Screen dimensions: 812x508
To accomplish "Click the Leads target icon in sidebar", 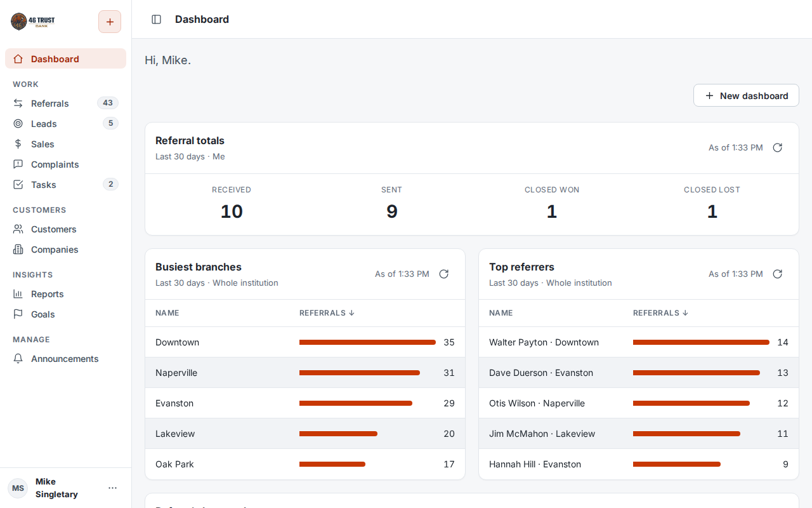I will tap(18, 123).
